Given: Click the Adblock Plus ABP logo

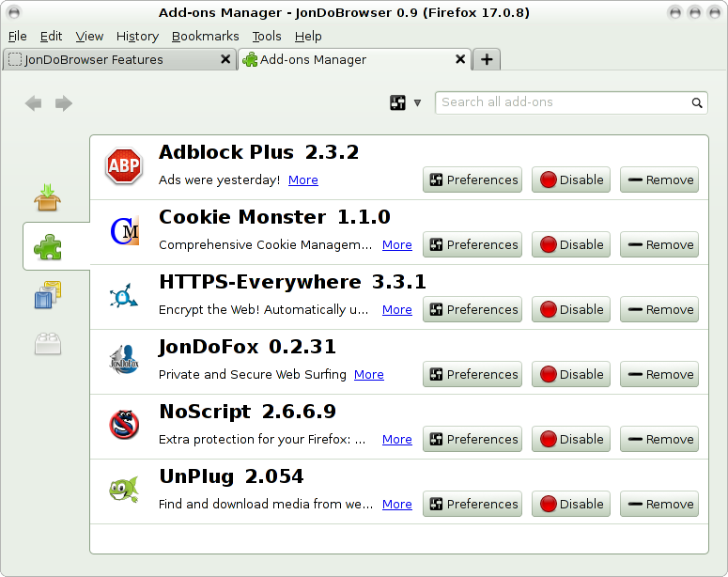Looking at the screenshot, I should pos(123,165).
